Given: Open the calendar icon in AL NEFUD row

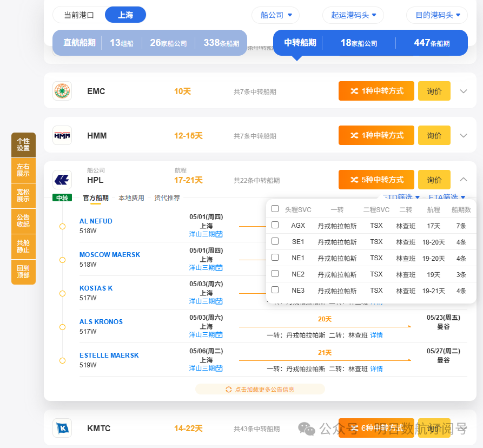Looking at the screenshot, I should pyautogui.click(x=219, y=234).
